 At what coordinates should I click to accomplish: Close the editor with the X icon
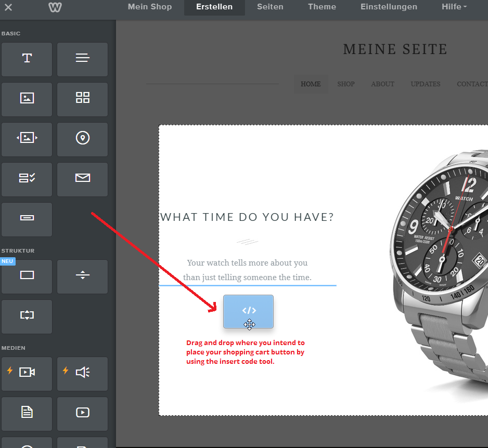[x=8, y=7]
